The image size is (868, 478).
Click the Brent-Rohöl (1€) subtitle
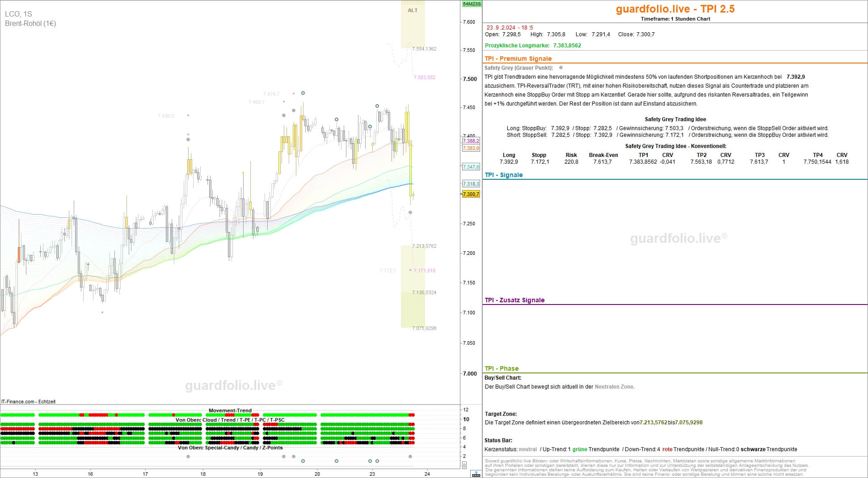(30, 23)
